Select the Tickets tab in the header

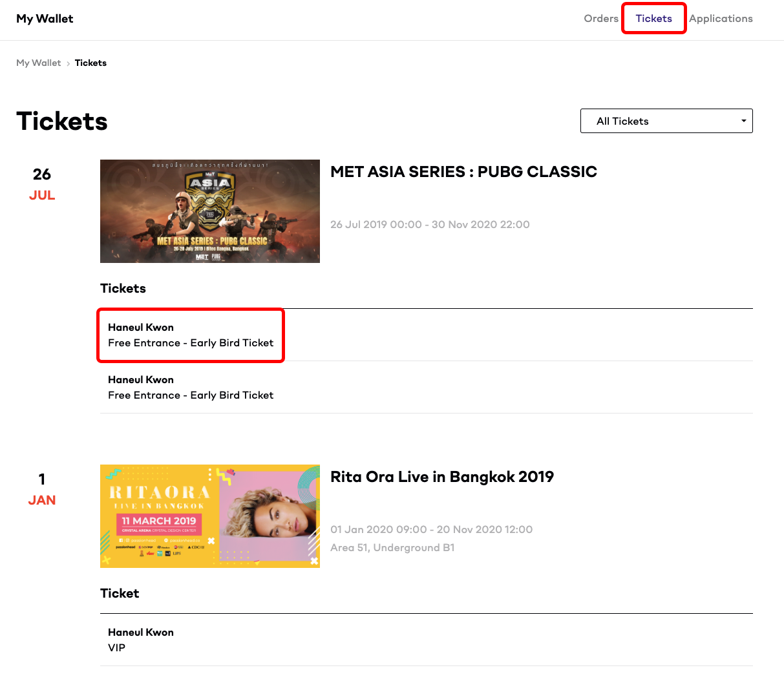point(653,18)
